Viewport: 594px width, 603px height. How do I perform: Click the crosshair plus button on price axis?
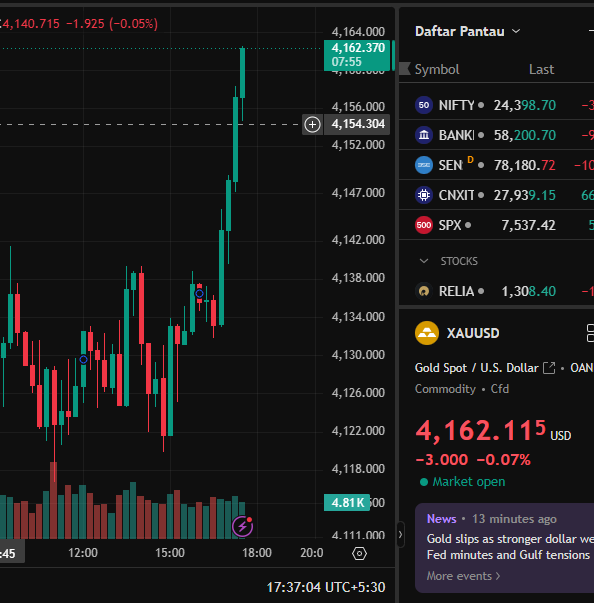(x=312, y=125)
